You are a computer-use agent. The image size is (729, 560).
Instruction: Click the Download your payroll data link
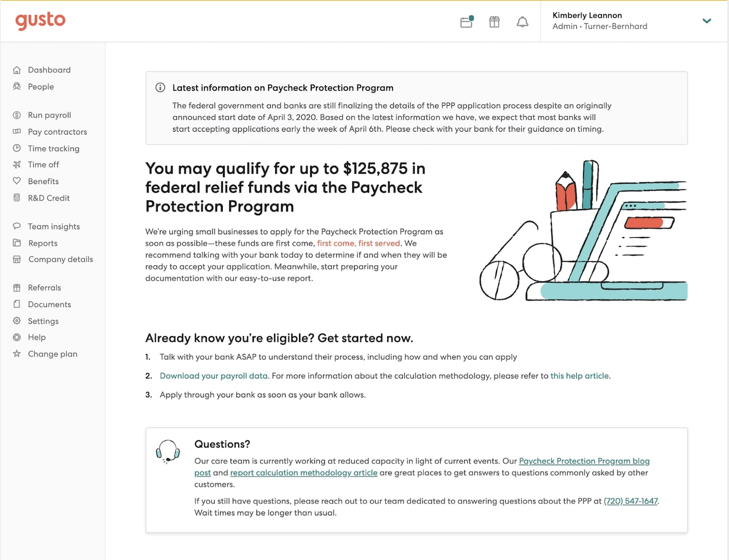coord(214,376)
